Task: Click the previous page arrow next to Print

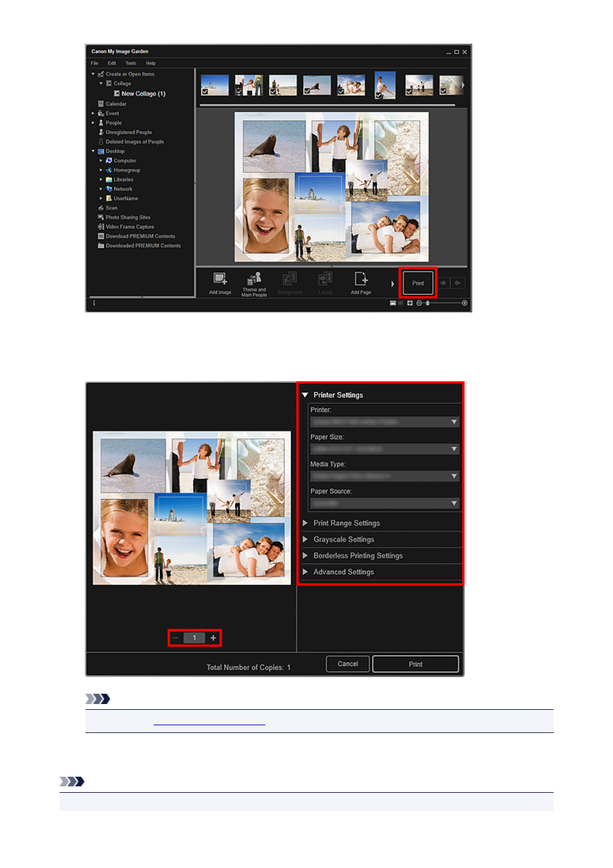Action: point(443,283)
